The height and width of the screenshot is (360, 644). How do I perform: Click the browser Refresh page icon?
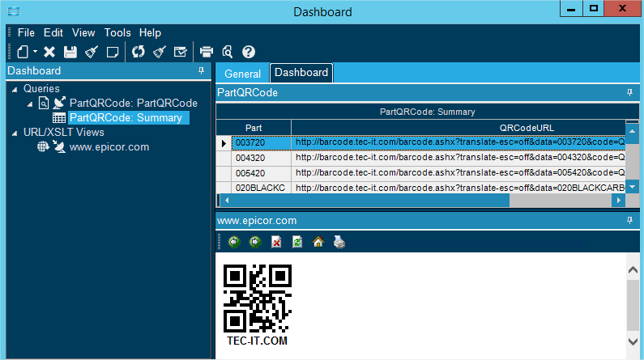tap(297, 243)
